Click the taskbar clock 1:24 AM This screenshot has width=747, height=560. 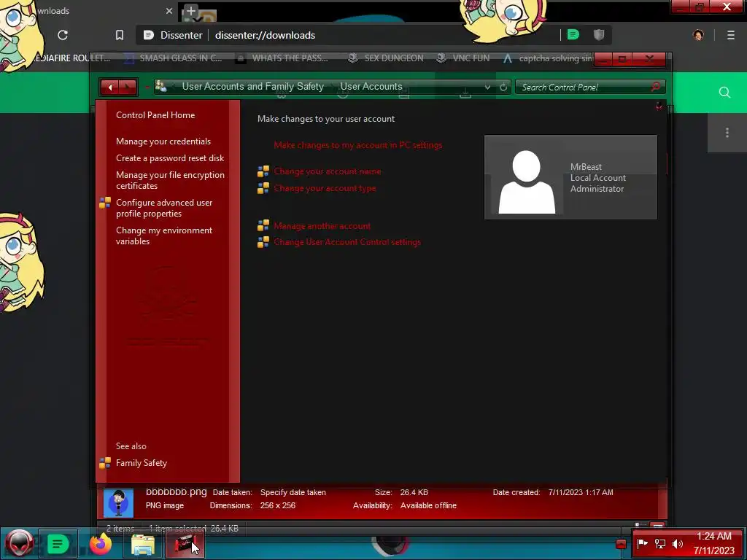[713, 536]
